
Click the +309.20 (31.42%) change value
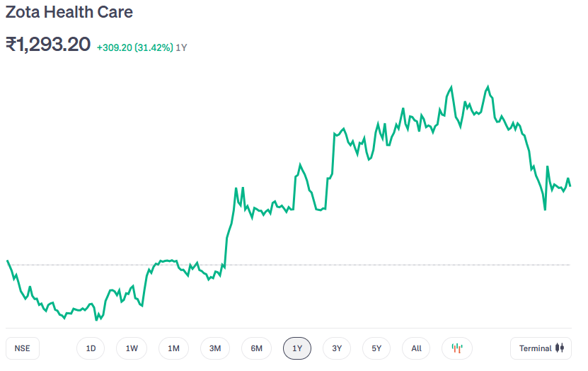(134, 47)
